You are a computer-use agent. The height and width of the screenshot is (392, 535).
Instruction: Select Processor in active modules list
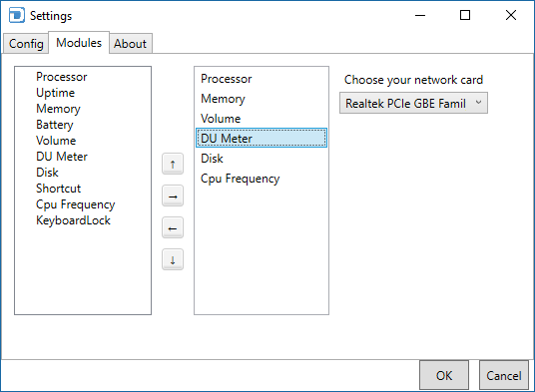tap(262, 79)
